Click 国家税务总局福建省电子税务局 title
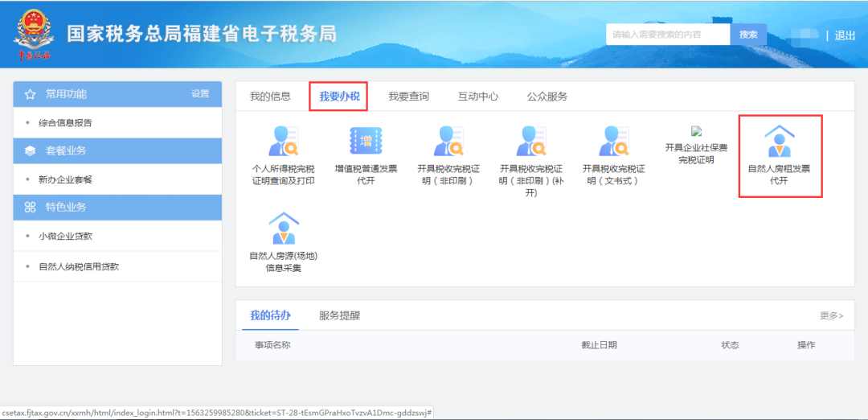This screenshot has height=420, width=868. pos(202,34)
